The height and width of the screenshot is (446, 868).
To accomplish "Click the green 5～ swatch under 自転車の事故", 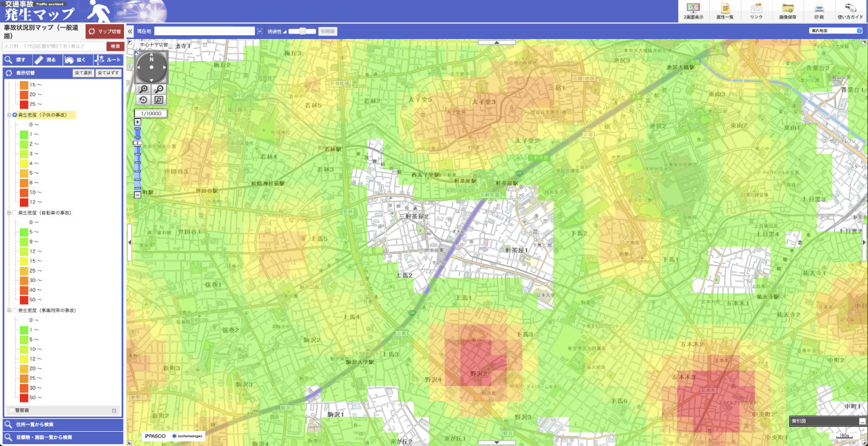I will pyautogui.click(x=24, y=232).
